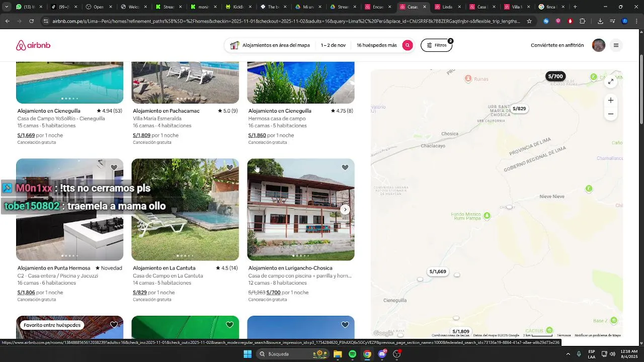Open the Windows Start menu
The width and height of the screenshot is (644, 362).
click(x=247, y=354)
